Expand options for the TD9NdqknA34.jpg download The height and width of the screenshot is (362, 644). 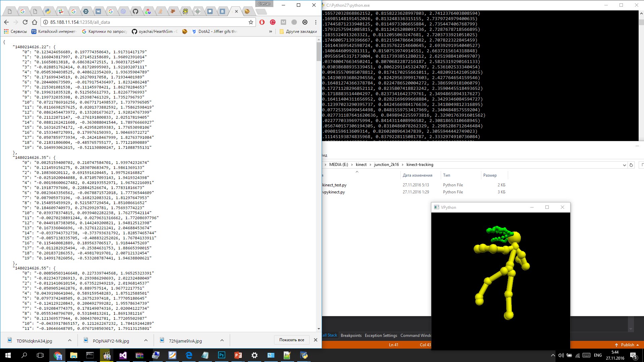point(69,340)
